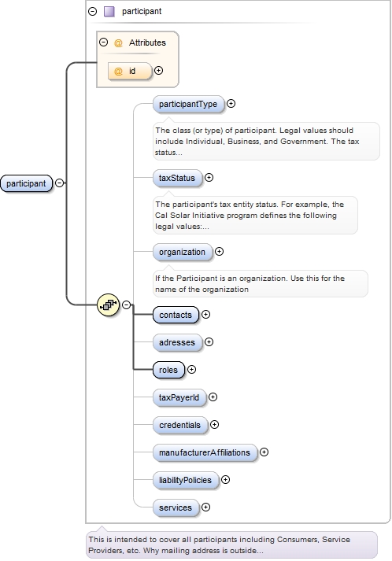
Task: Collapse the sequence compositor children
Action: 127,304
